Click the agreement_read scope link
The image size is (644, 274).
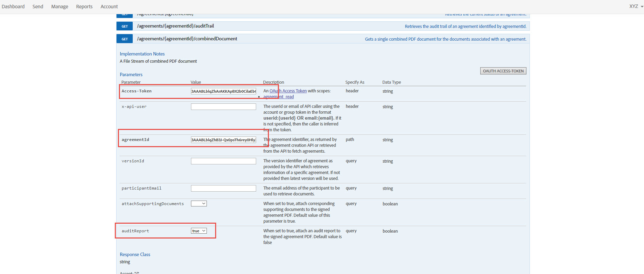tap(279, 97)
